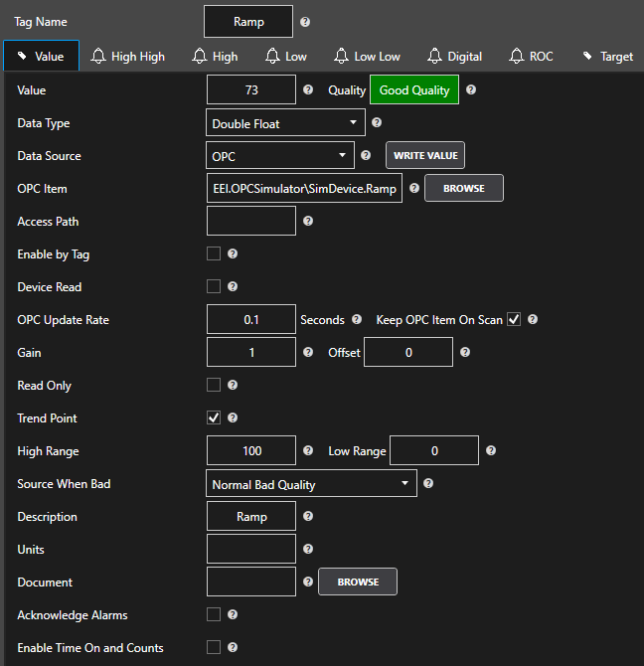
Task: Click the WRITE VALUE button
Action: 425,155
